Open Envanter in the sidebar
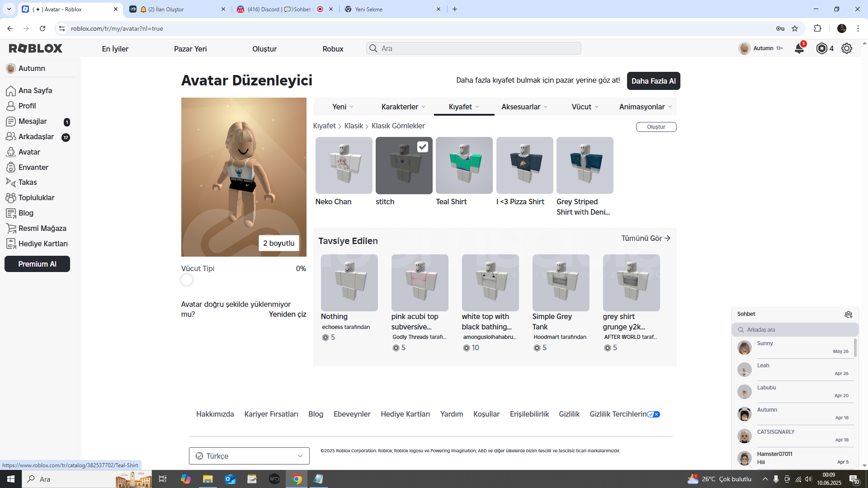The width and height of the screenshot is (868, 488). [33, 167]
